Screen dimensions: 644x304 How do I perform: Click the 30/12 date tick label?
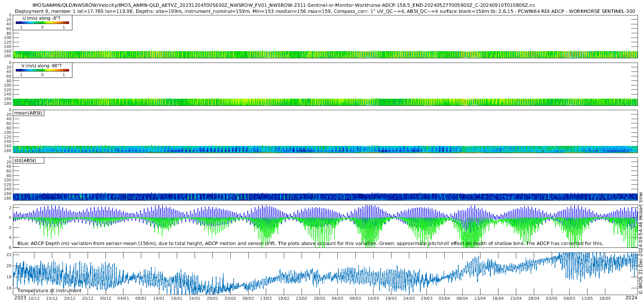[x=106, y=298]
